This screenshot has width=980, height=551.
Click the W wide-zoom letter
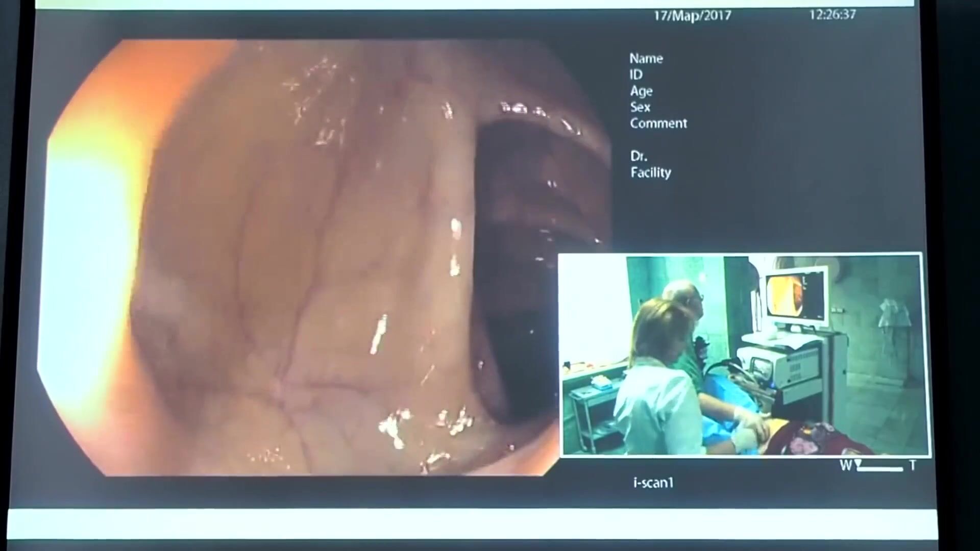tap(846, 465)
